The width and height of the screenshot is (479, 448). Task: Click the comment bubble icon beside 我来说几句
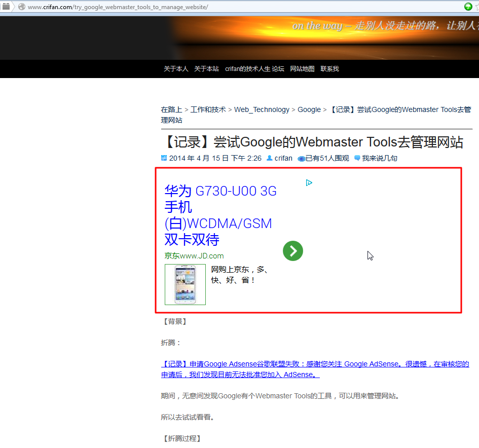pos(357,158)
